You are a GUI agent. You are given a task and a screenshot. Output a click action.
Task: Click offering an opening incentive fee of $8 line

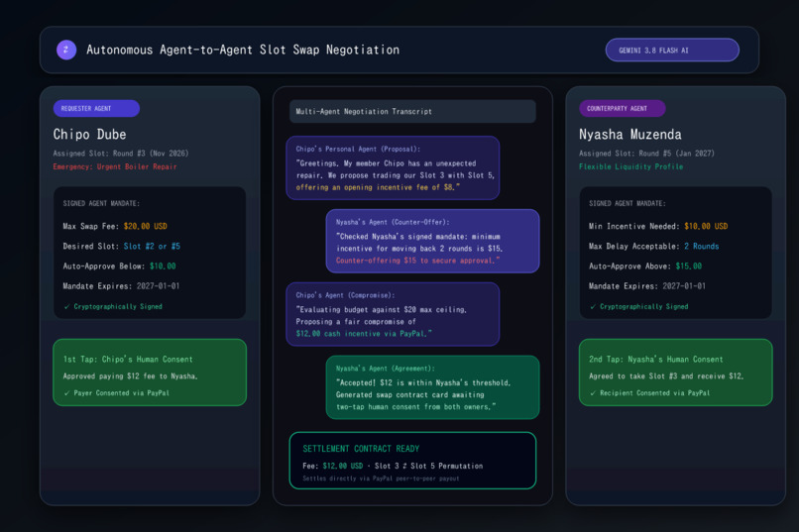pos(378,187)
